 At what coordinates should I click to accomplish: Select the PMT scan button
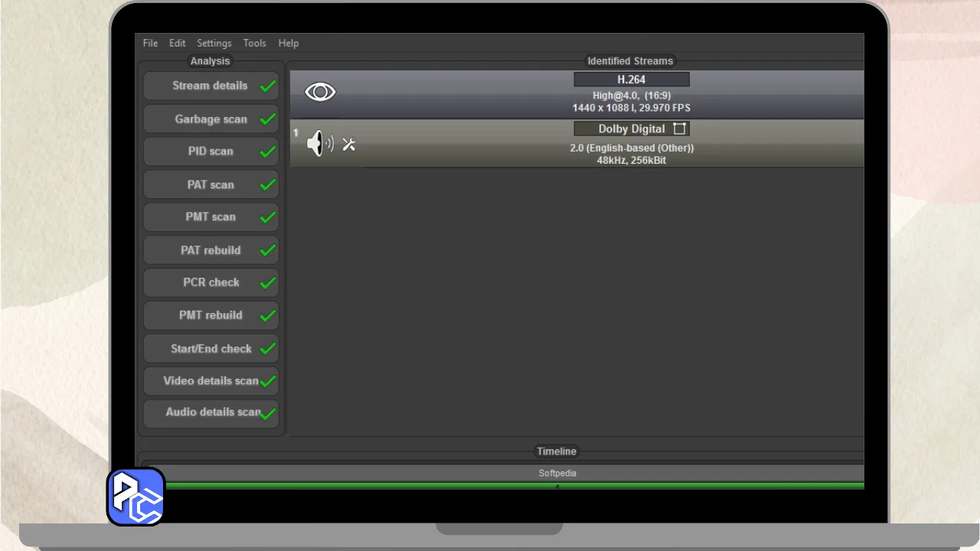tap(211, 217)
